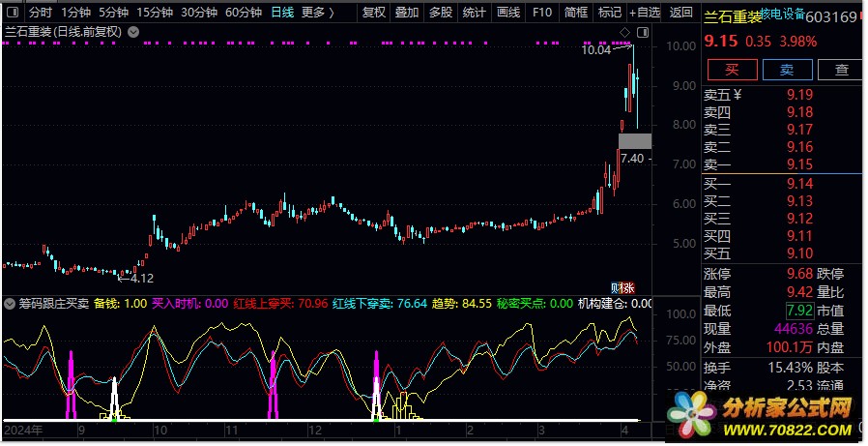Screen dimensions: 868x446
Task: Expand the 更多 periods menu
Action: click(318, 13)
